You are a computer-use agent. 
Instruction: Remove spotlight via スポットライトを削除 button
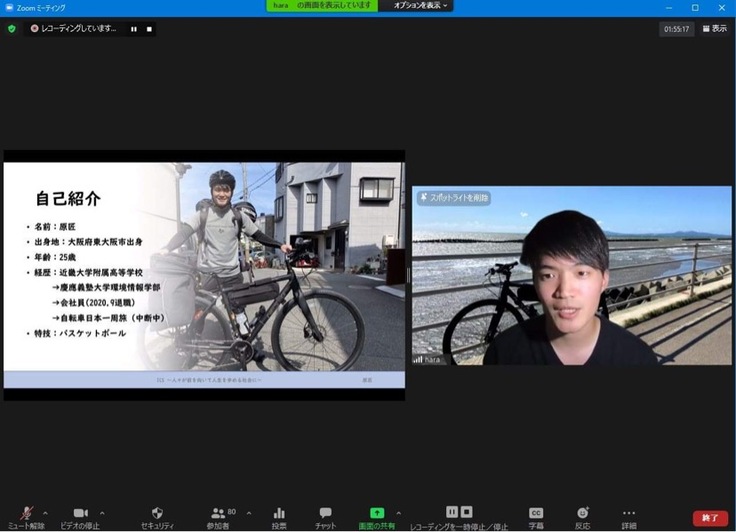click(x=453, y=198)
